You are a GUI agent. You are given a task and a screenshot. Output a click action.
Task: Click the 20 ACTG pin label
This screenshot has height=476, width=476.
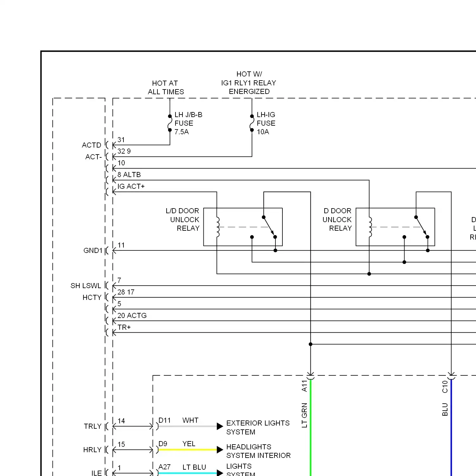point(132,315)
